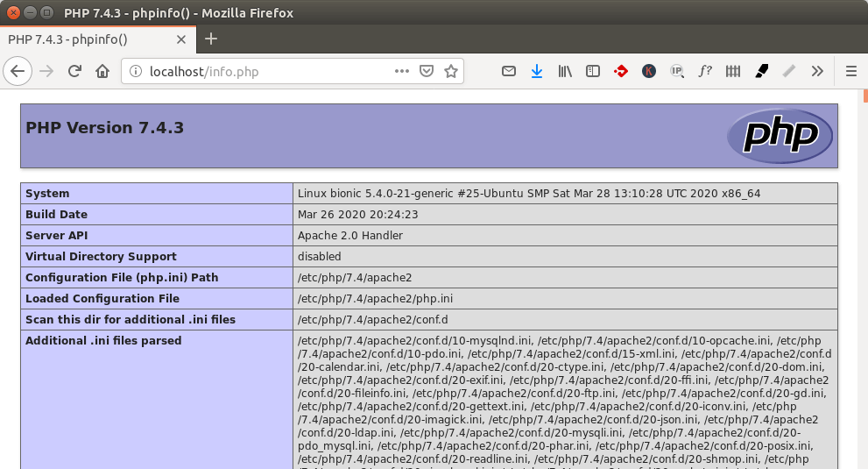Click the PHP Version 7.4.3 heading
The height and width of the screenshot is (469, 868).
(104, 127)
